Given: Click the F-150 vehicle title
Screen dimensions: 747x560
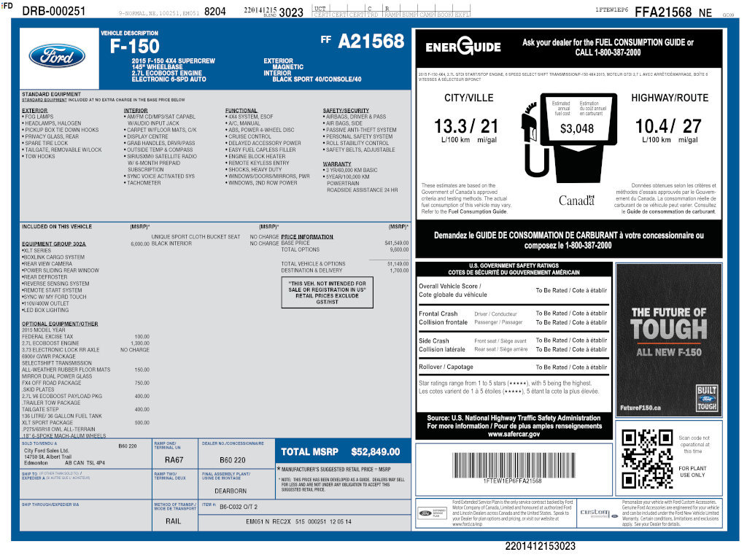Looking at the screenshot, I should (x=134, y=46).
